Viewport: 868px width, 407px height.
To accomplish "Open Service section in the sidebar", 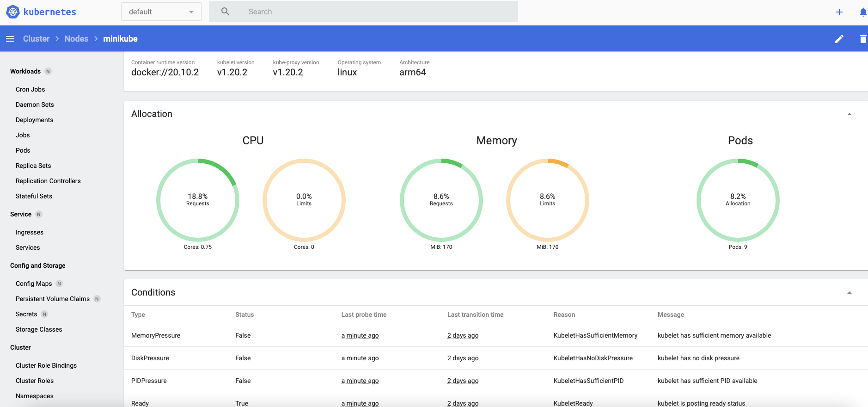I will (x=21, y=214).
